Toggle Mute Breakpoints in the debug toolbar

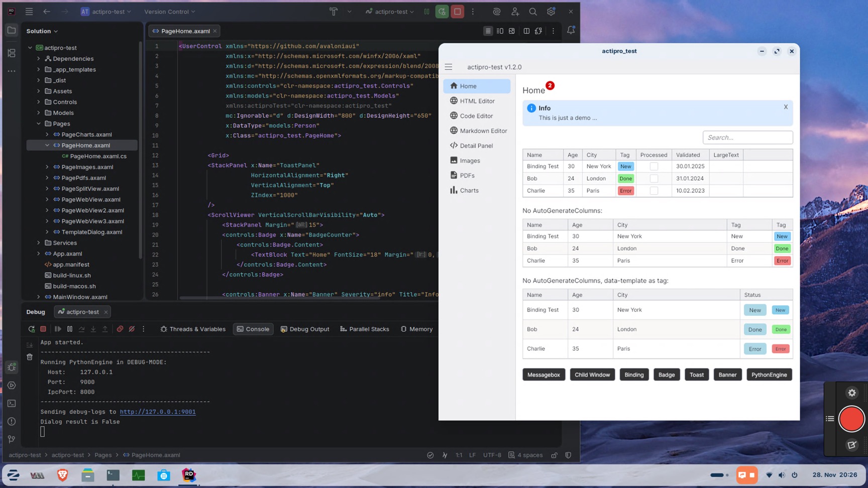pyautogui.click(x=132, y=329)
